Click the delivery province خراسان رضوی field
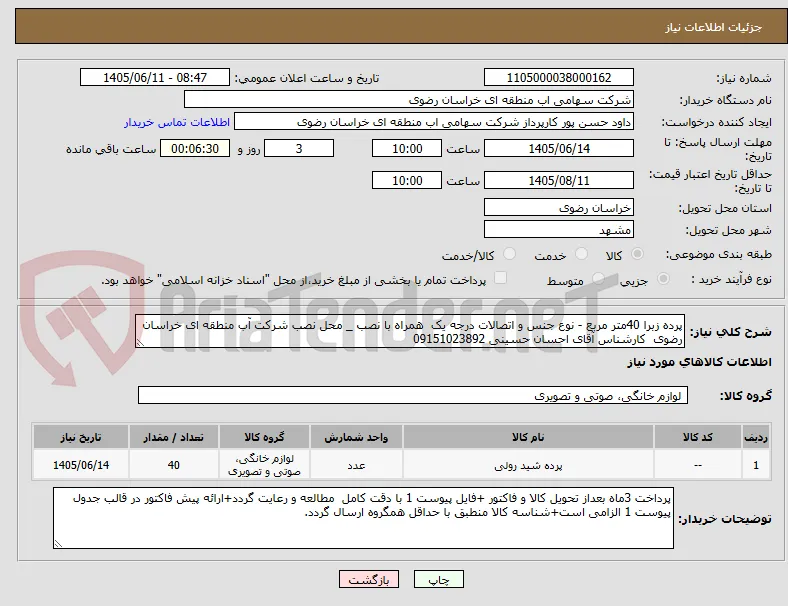788x606 pixels. pos(559,207)
